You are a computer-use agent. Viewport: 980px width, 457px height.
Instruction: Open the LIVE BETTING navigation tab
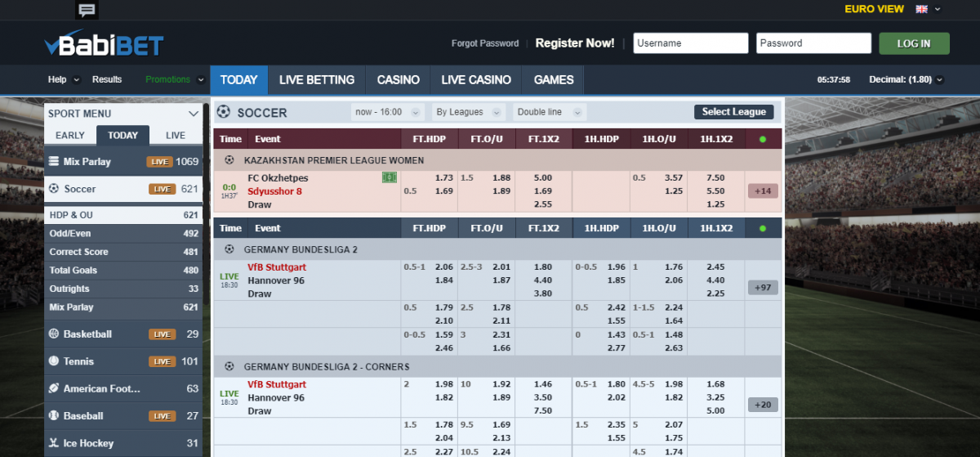pos(317,80)
